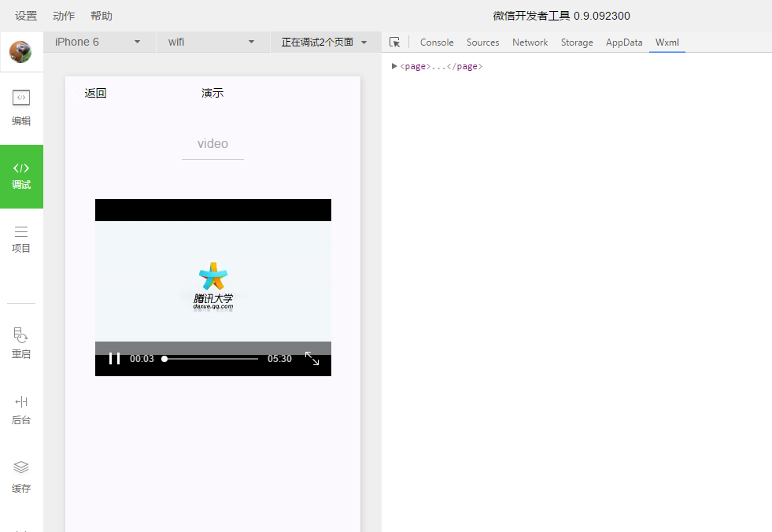
Task: Switch to the Storage tab
Action: [x=577, y=42]
